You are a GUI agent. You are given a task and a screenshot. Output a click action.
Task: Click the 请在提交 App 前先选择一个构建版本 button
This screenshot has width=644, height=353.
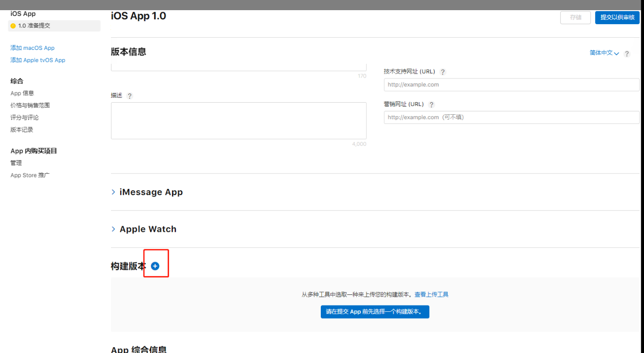tap(375, 312)
